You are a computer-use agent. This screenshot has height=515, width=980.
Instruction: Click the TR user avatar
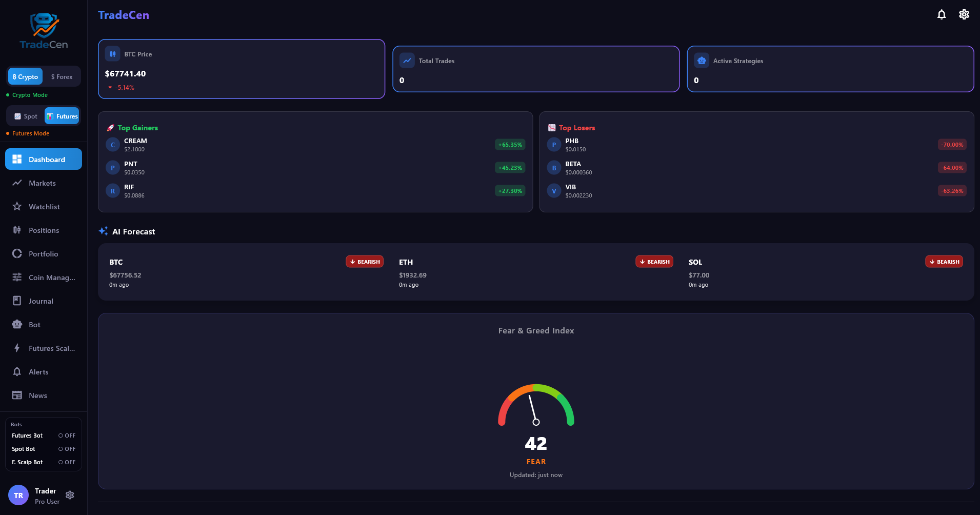18,495
